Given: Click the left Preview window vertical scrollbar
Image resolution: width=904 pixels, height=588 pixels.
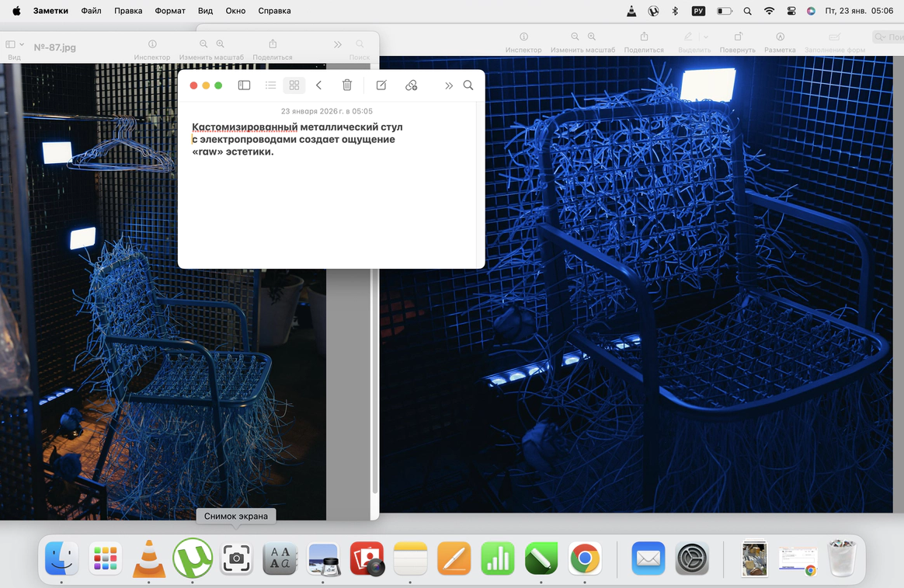Looking at the screenshot, I should [x=375, y=311].
